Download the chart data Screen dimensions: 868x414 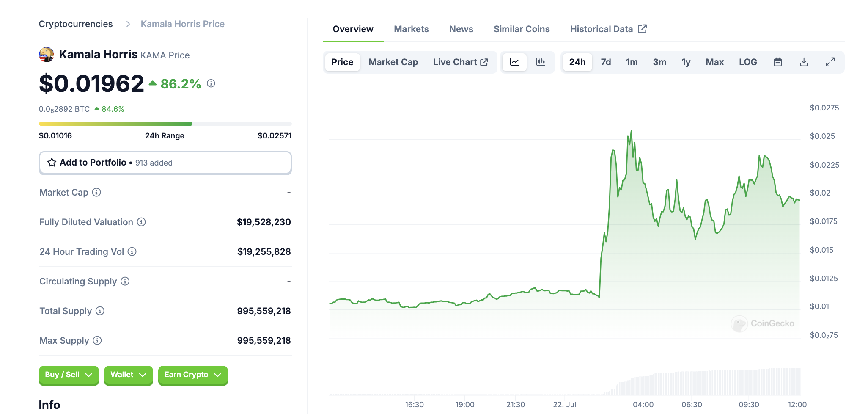coord(804,62)
